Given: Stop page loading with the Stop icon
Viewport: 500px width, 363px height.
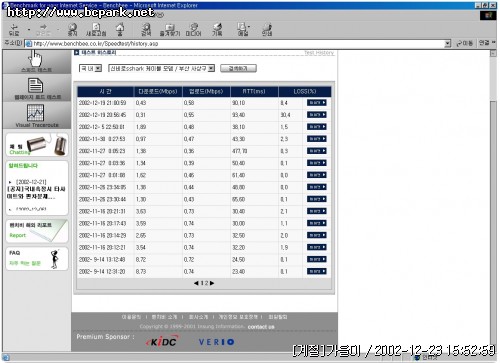Looking at the screenshot, I should coord(72,30).
